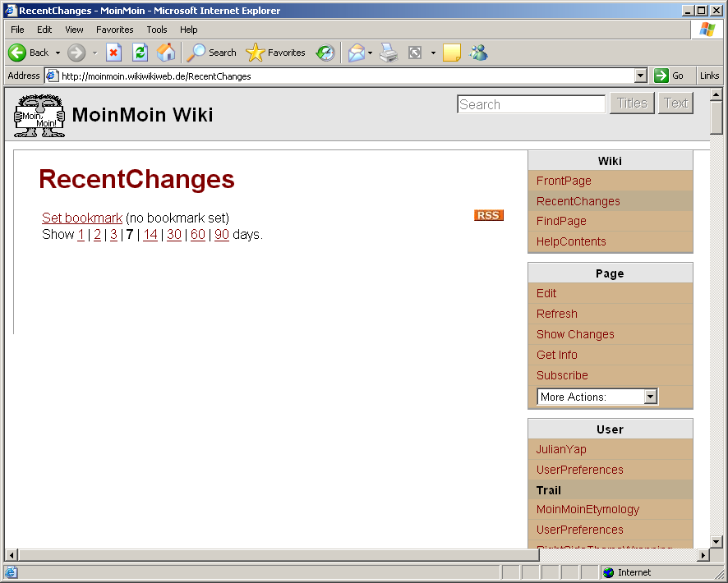The width and height of the screenshot is (728, 583).
Task: Open the History toolbar icon
Action: 325,53
